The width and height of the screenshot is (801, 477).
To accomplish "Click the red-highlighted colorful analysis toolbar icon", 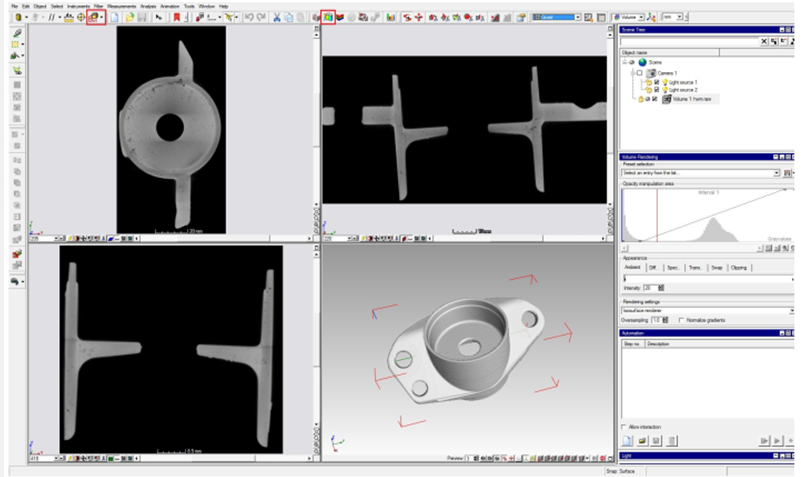I will pos(328,17).
